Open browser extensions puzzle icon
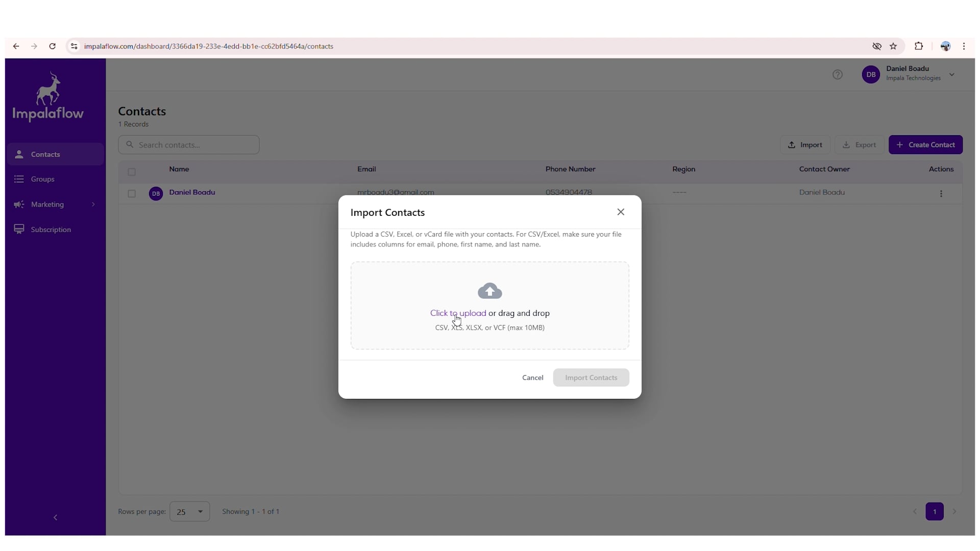 pyautogui.click(x=918, y=46)
